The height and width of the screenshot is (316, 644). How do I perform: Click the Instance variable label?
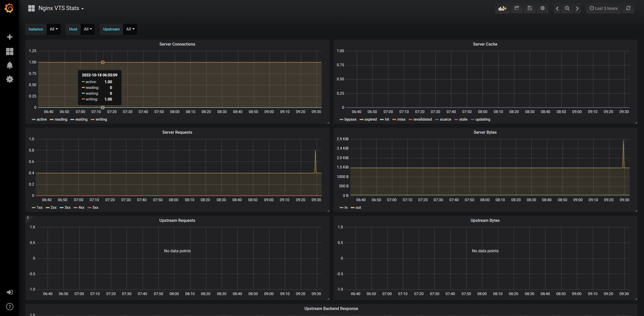point(36,29)
